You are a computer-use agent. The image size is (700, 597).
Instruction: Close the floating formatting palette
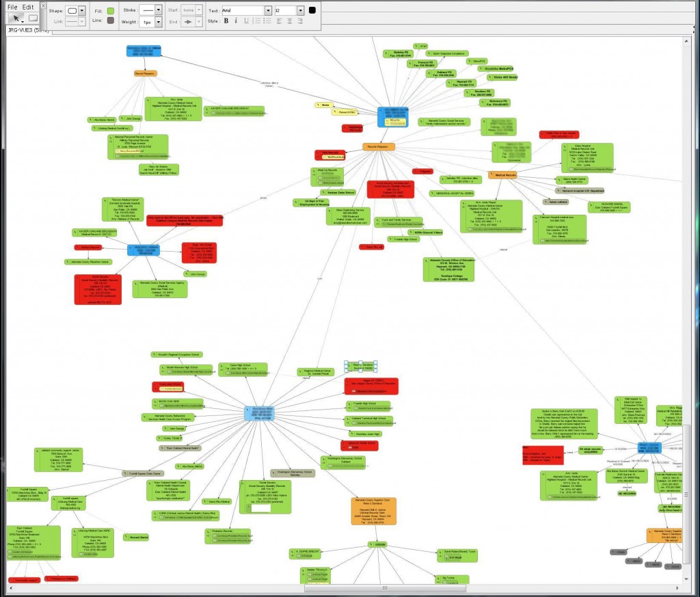coord(43,5)
